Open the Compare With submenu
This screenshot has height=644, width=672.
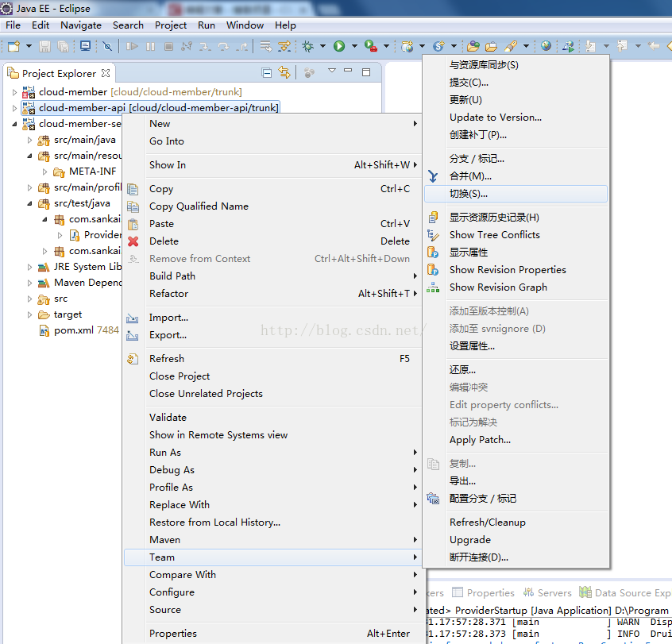pos(272,575)
